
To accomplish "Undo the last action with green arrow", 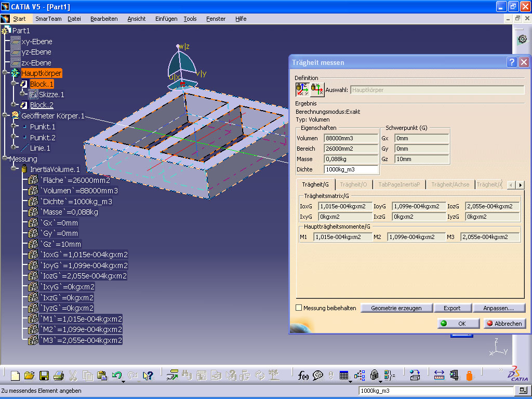I will point(116,375).
